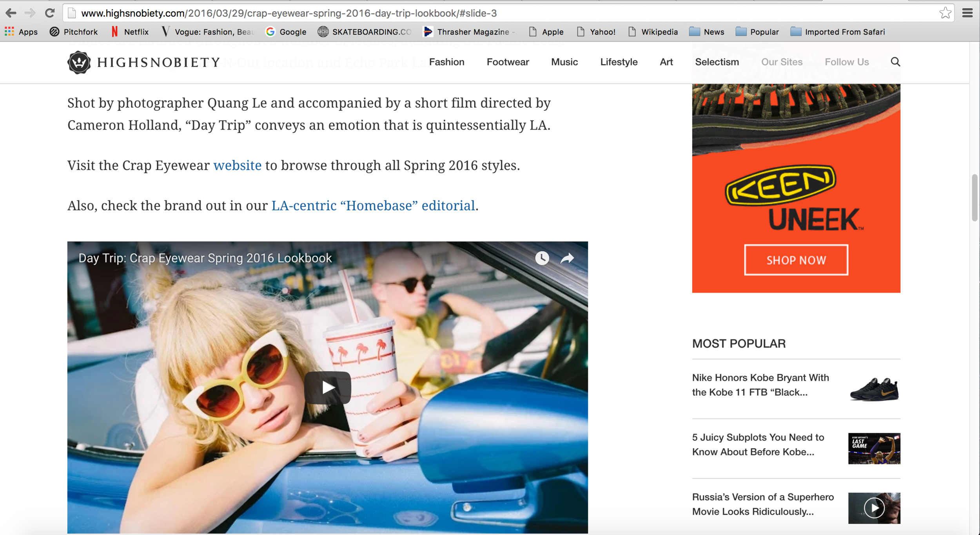Open the Footwear section
The image size is (980, 535).
[x=508, y=62]
